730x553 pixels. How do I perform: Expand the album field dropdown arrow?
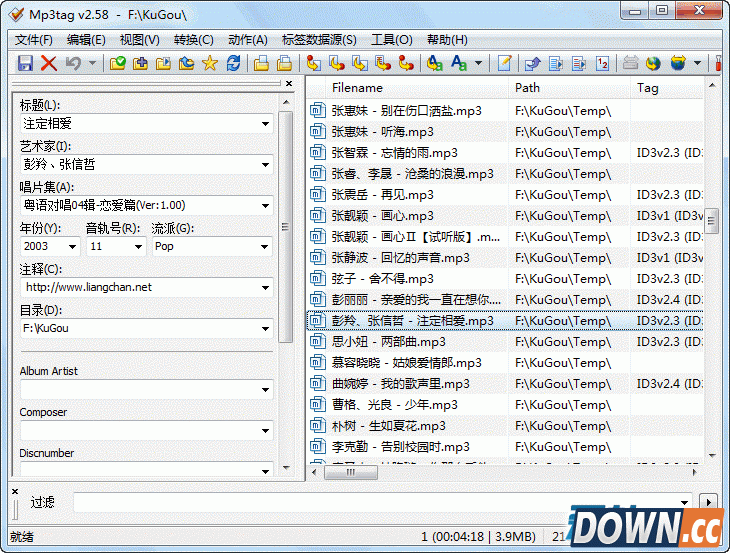265,206
